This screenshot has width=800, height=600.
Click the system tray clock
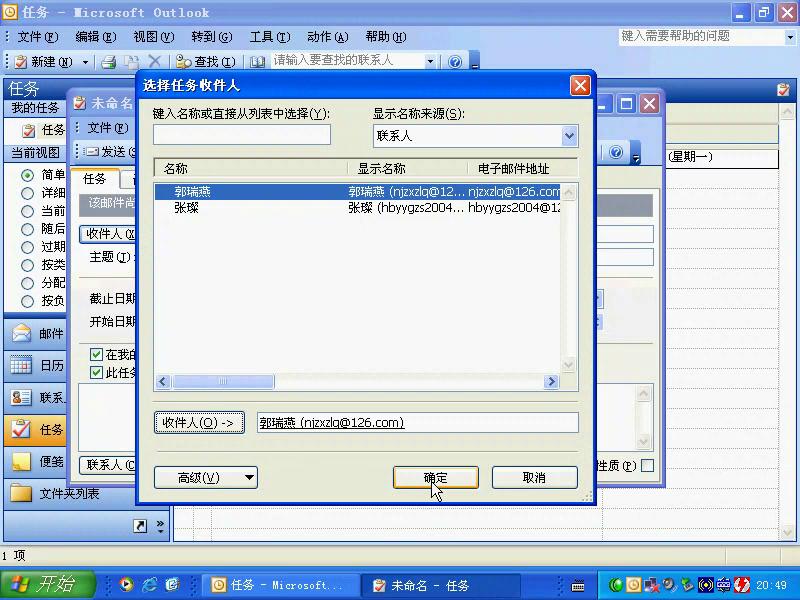coord(771,585)
